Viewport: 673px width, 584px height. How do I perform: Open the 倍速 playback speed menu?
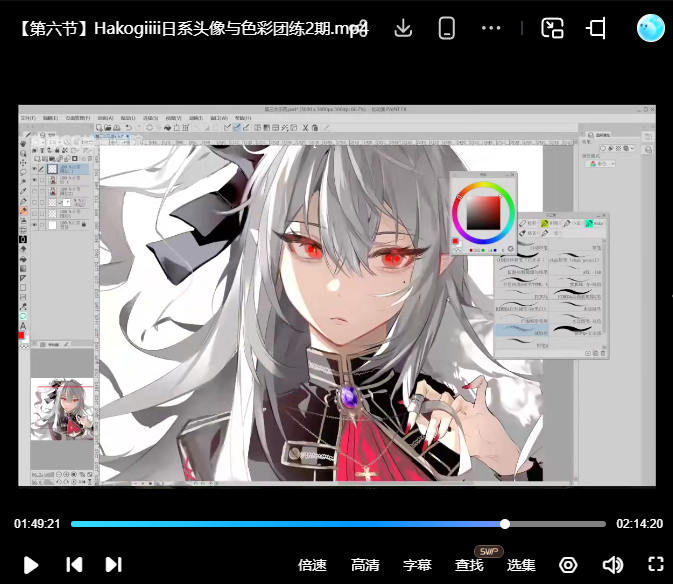click(x=312, y=565)
